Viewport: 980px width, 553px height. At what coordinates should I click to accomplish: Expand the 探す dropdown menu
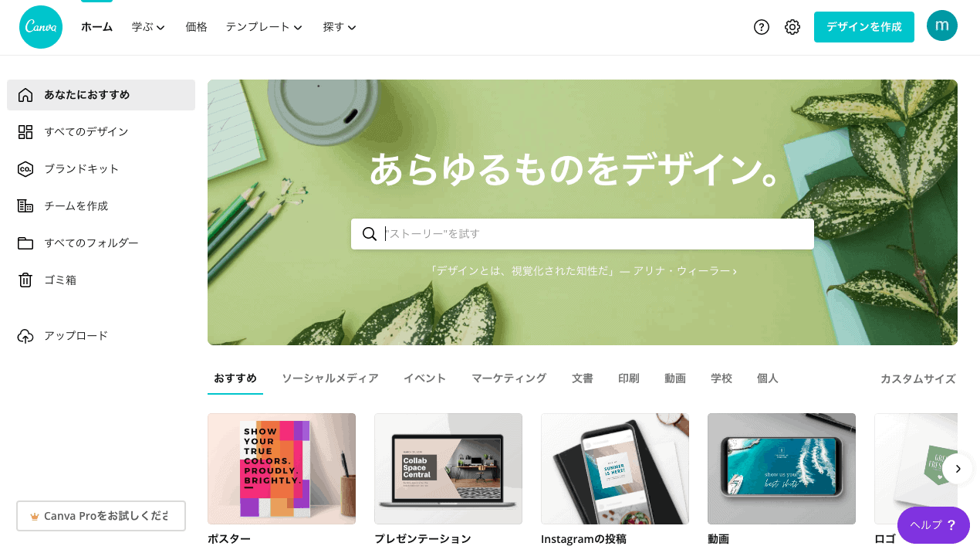click(x=340, y=27)
